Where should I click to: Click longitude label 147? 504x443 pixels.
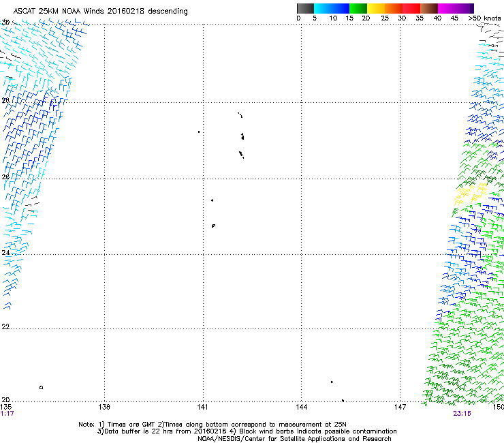pos(400,407)
